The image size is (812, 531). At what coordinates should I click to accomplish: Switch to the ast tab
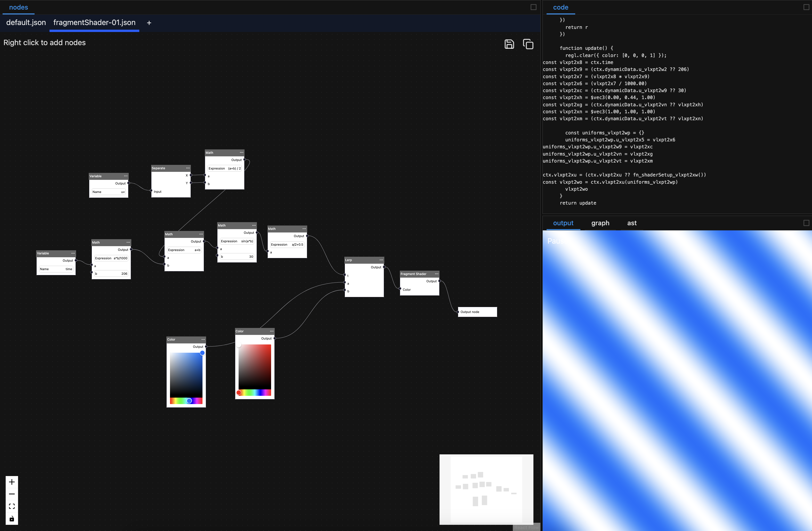(631, 223)
